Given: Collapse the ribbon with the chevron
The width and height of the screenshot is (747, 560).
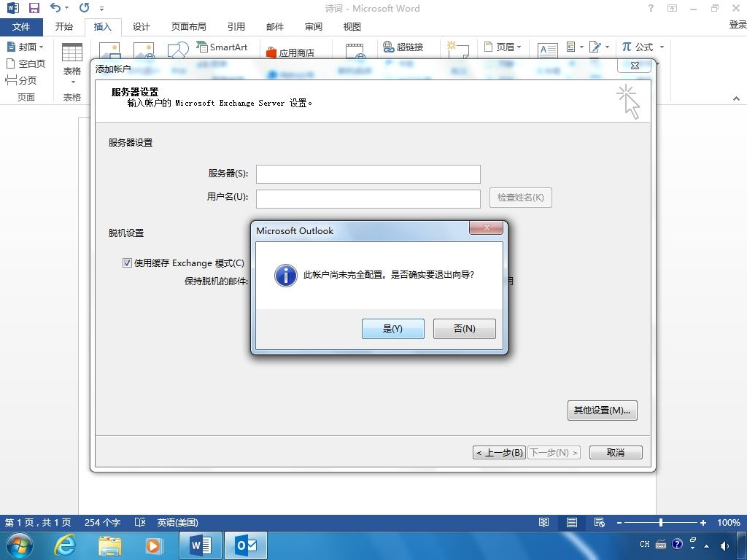Looking at the screenshot, I should tap(736, 98).
